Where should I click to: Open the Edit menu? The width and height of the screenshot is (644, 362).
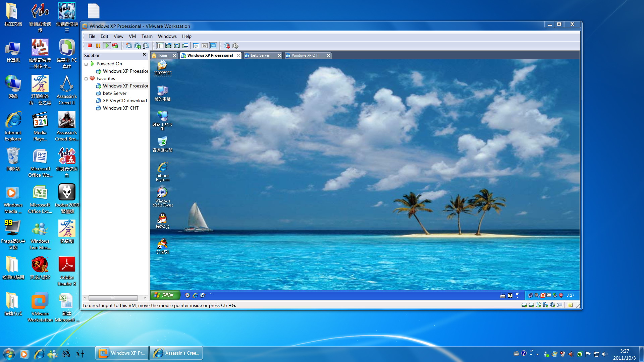click(x=104, y=36)
